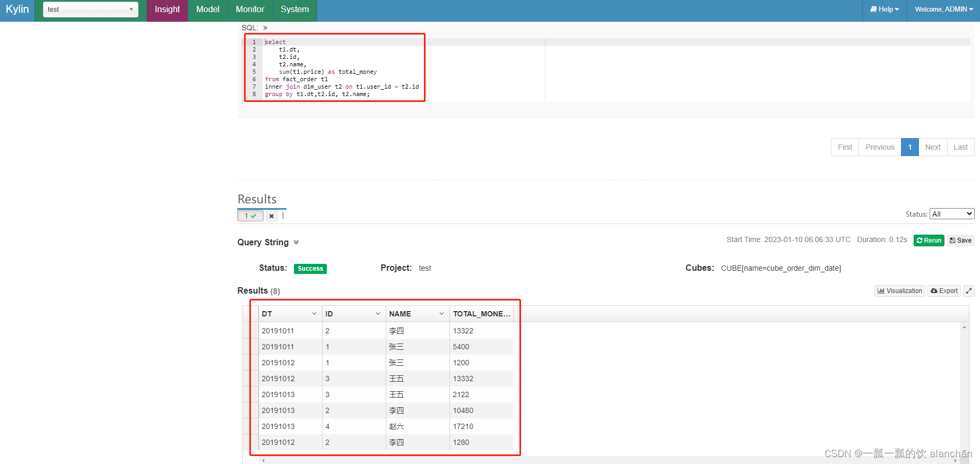
Task: Go to First page
Action: pos(845,147)
